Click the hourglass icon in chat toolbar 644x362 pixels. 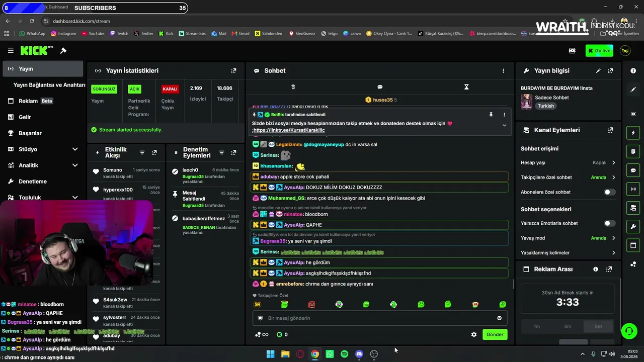pos(466,87)
